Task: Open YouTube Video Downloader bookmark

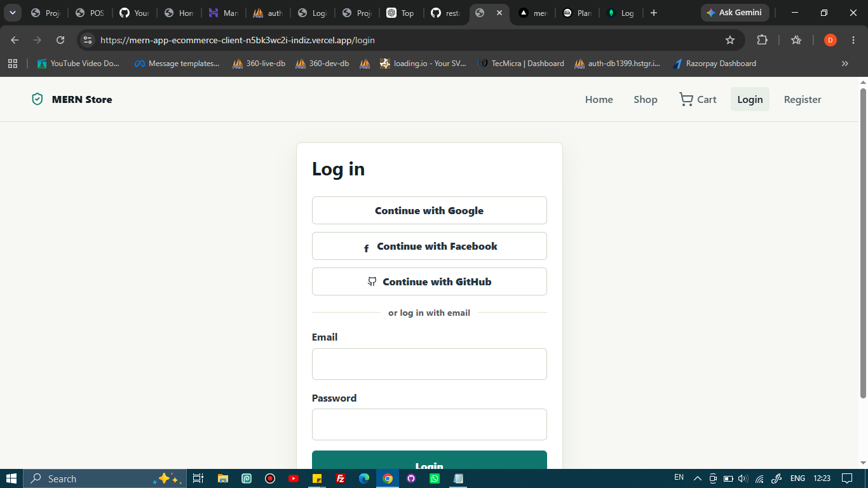Action: click(78, 64)
